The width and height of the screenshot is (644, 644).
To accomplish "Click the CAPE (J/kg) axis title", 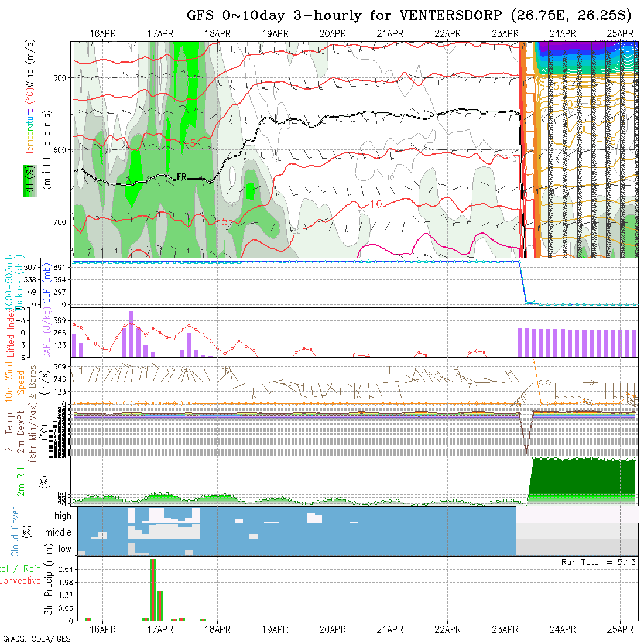I will (x=47, y=333).
